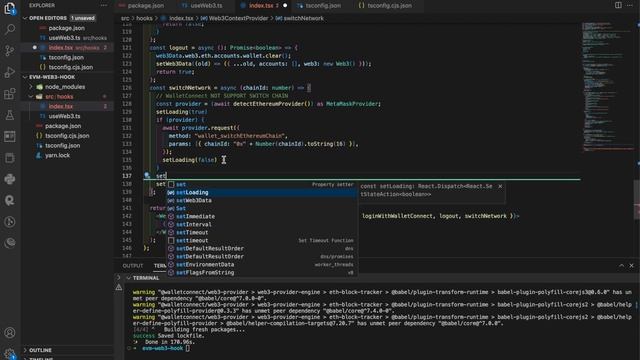The image size is (640, 360).
Task: Open the Source Control view
Action: click(9, 51)
